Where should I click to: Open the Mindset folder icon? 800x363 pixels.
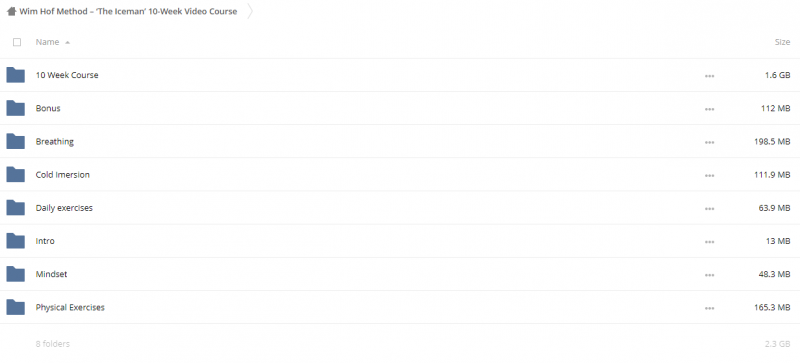click(x=16, y=274)
